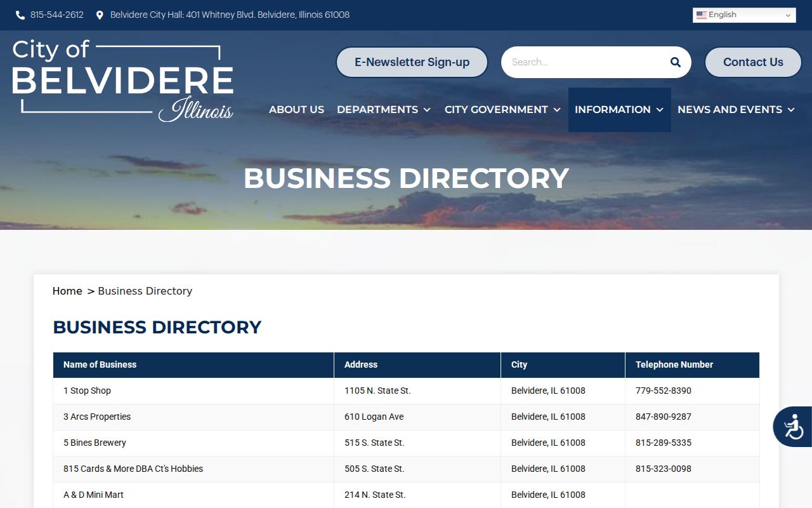The image size is (812, 508).
Task: Open the City Government menu
Action: coord(496,110)
